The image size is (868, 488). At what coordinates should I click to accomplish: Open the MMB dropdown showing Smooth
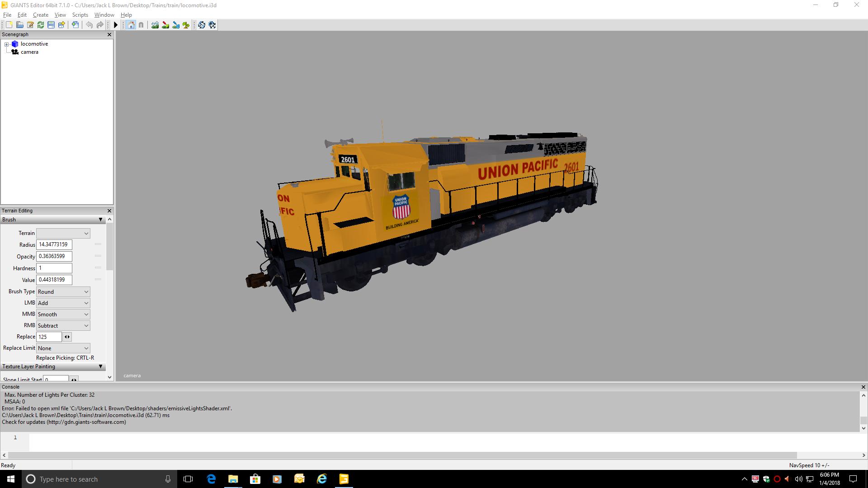[63, 314]
